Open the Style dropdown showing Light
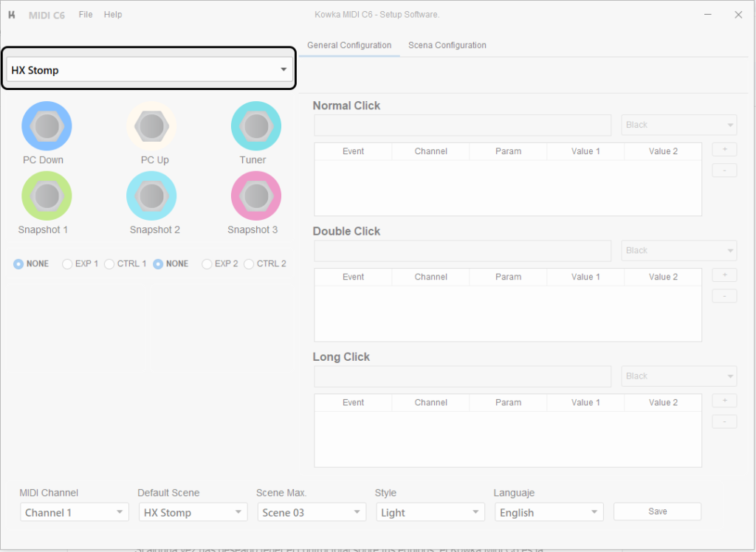 click(430, 512)
